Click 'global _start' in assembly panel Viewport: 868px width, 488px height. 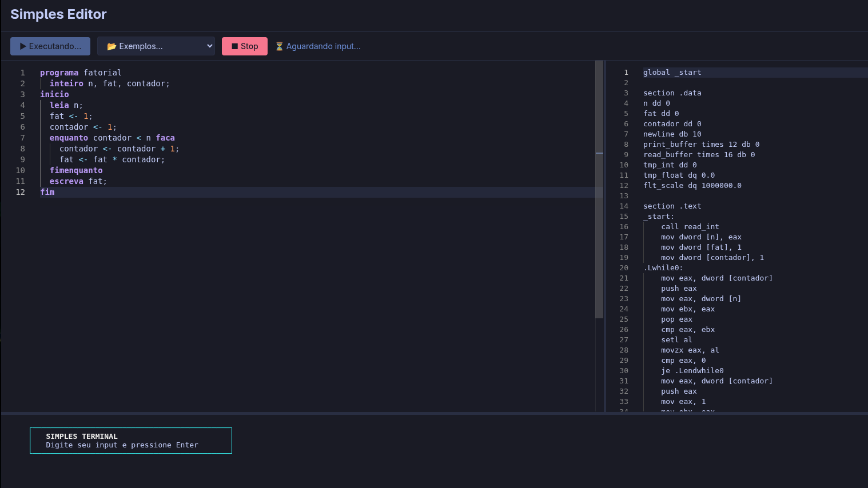tap(672, 73)
